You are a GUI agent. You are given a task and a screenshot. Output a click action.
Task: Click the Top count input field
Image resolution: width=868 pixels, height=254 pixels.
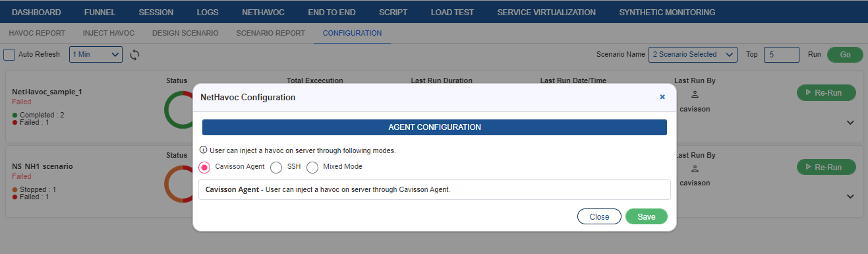pyautogui.click(x=782, y=55)
